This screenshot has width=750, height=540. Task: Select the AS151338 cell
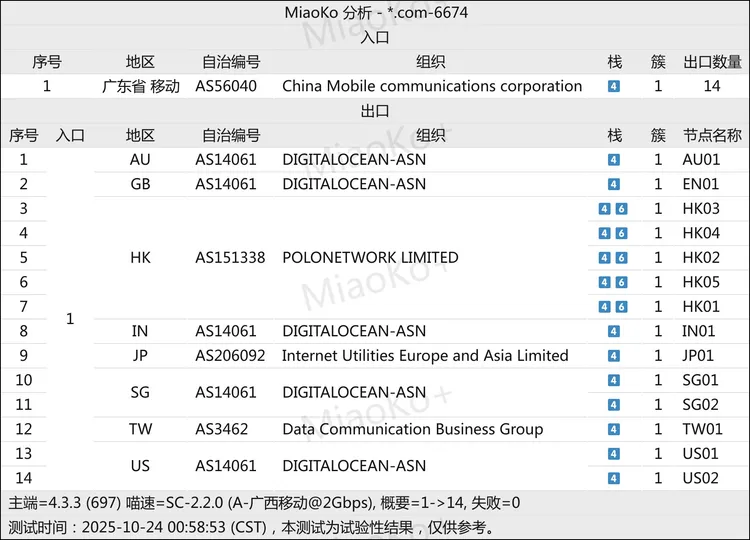[x=230, y=257]
